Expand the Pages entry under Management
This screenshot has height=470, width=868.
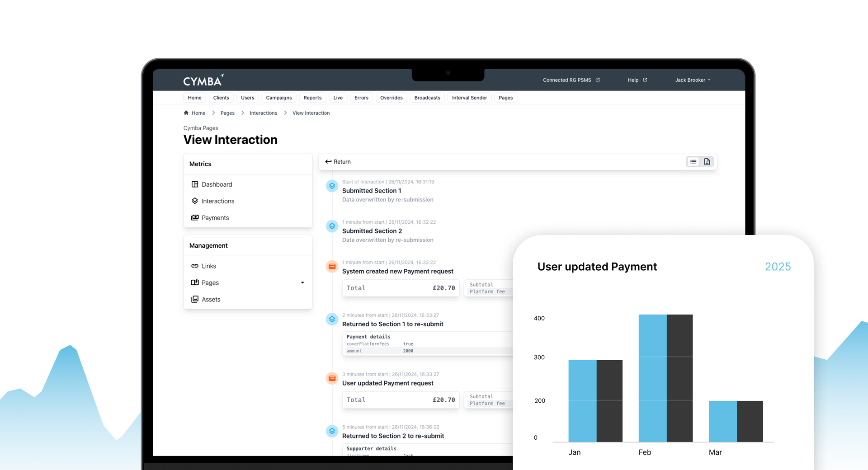pyautogui.click(x=302, y=282)
